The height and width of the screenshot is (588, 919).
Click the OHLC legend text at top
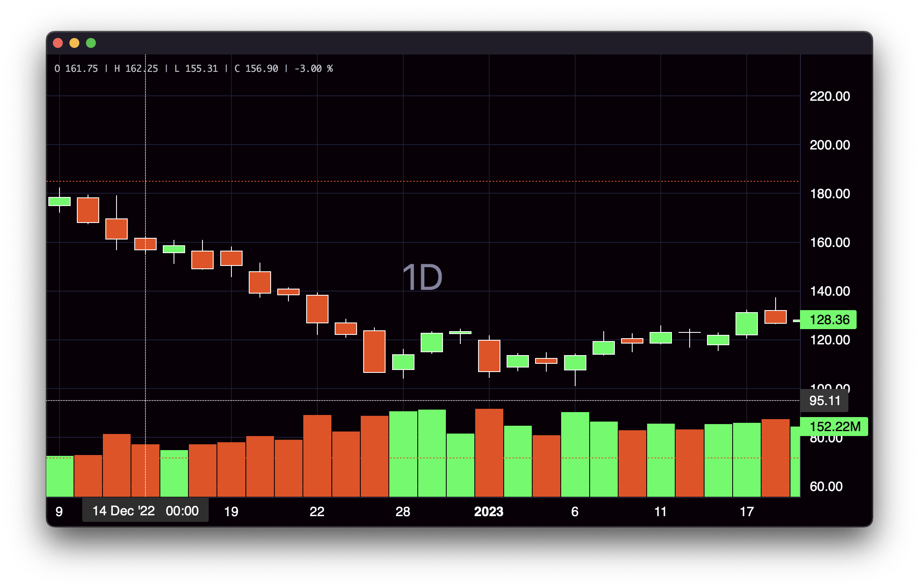point(193,69)
